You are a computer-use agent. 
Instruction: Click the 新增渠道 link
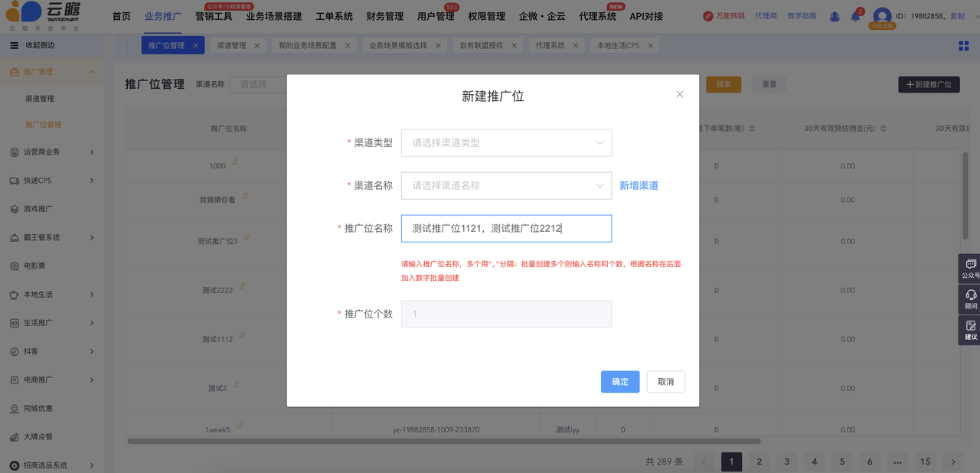point(639,185)
